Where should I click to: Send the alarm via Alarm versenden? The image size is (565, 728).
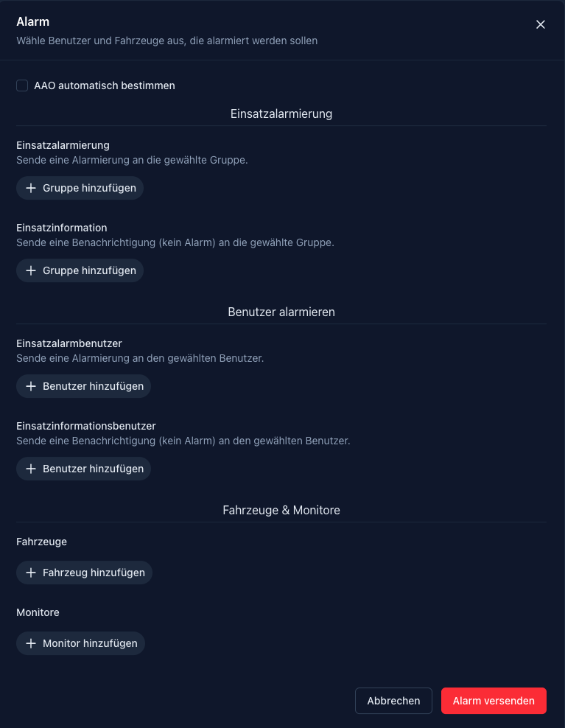click(494, 701)
